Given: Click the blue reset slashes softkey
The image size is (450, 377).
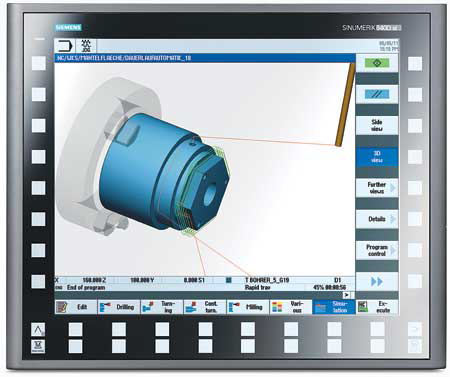Looking at the screenshot, I should click(x=377, y=94).
